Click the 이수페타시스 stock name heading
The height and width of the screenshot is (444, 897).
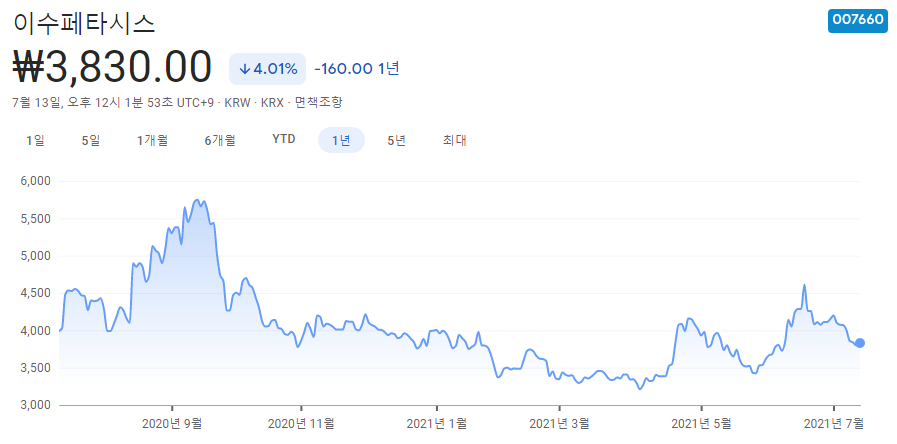pyautogui.click(x=84, y=23)
